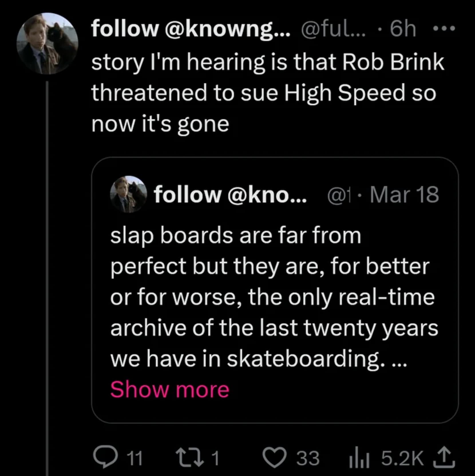Open the 6h timestamp link
The height and width of the screenshot is (476, 475).
[403, 29]
